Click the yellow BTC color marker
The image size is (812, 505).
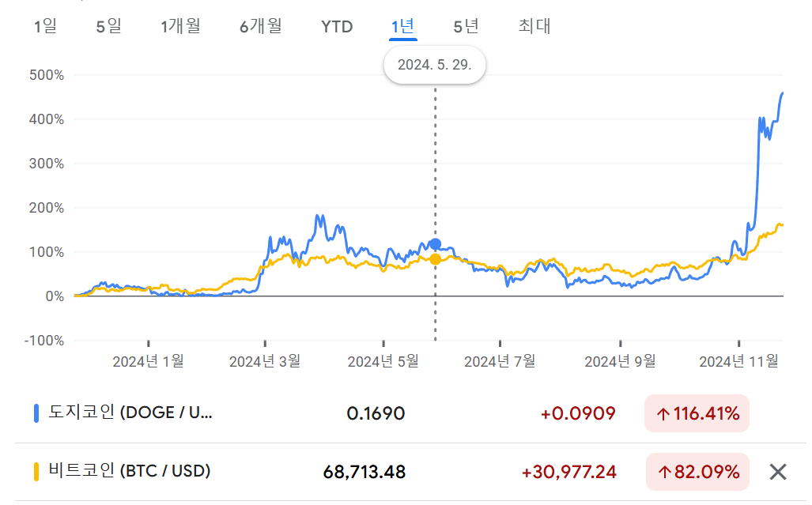pyautogui.click(x=36, y=472)
